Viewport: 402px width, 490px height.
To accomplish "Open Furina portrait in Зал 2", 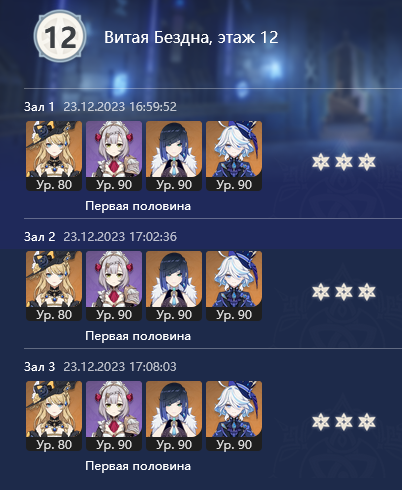I will 234,286.
